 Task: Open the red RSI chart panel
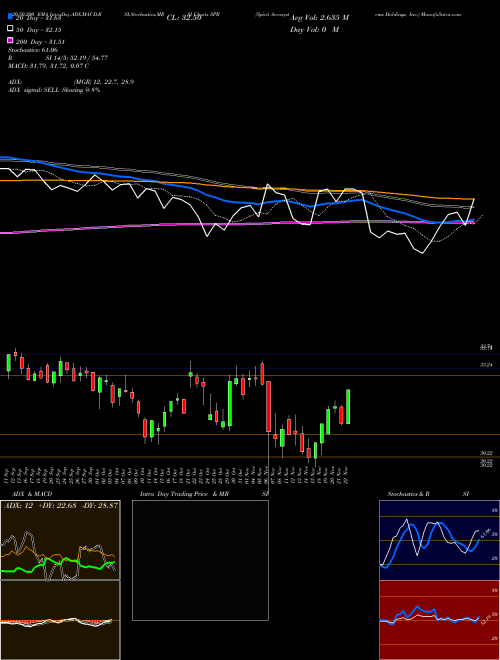[x=439, y=620]
